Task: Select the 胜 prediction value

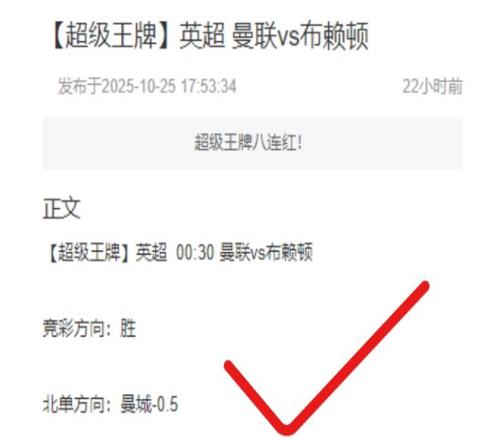Action: (128, 328)
